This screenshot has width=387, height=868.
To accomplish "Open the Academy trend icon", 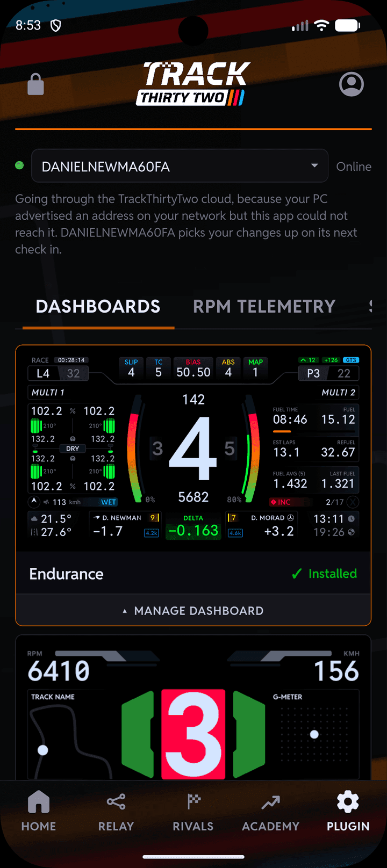I will 270,802.
